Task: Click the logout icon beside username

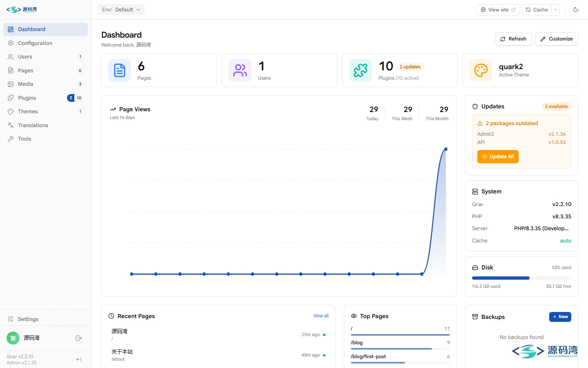Action: point(79,338)
